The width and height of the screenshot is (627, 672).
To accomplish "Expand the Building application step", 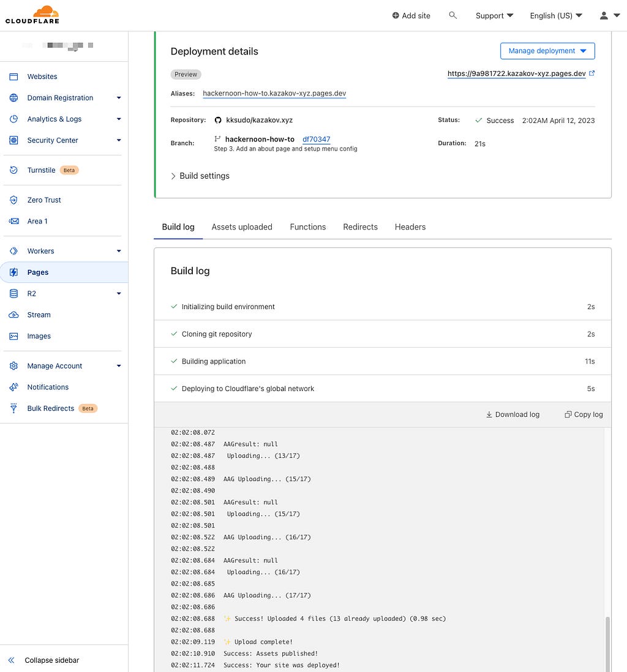I will pyautogui.click(x=383, y=361).
